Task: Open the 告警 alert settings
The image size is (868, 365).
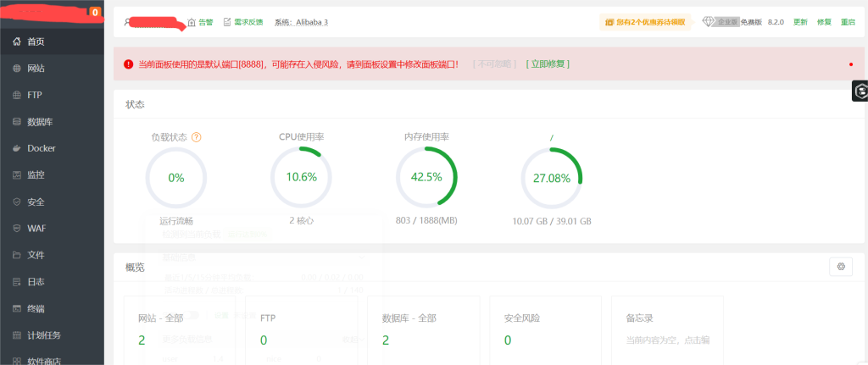Action: (x=201, y=22)
